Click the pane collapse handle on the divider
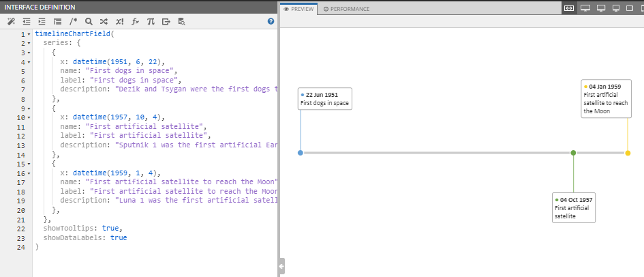Screen dimensions: 644x277 point(281,265)
